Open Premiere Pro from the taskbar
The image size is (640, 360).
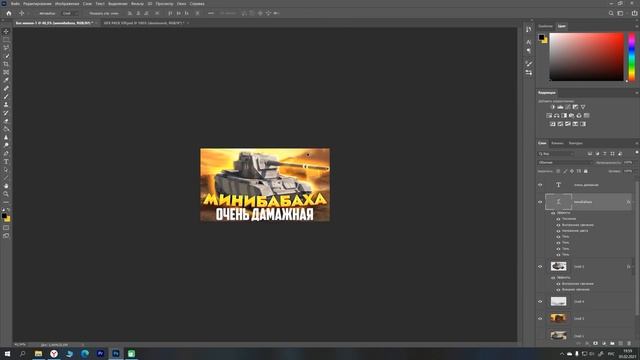click(x=100, y=353)
